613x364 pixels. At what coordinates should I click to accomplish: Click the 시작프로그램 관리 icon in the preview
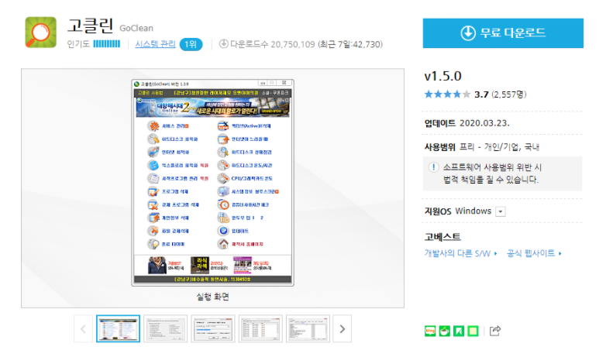153,178
